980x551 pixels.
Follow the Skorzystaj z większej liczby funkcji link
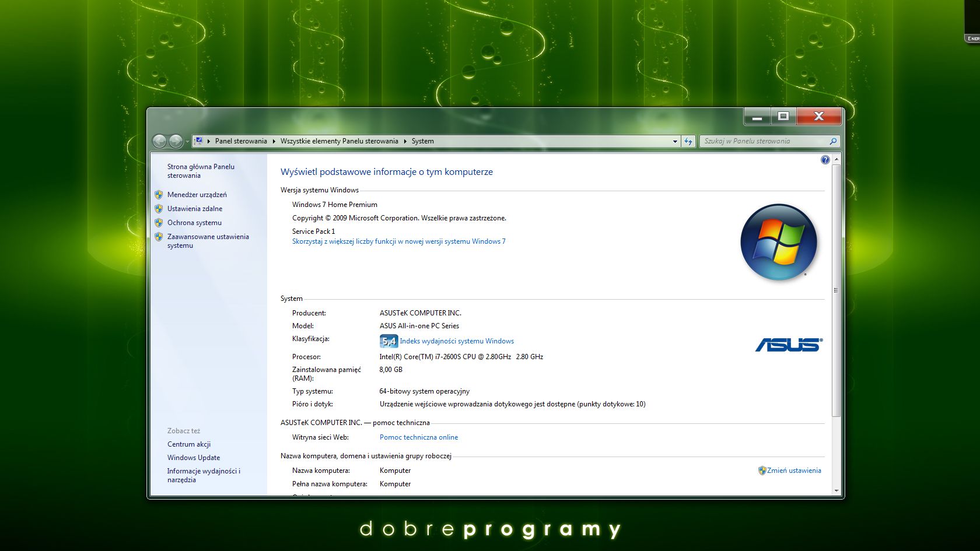(399, 241)
